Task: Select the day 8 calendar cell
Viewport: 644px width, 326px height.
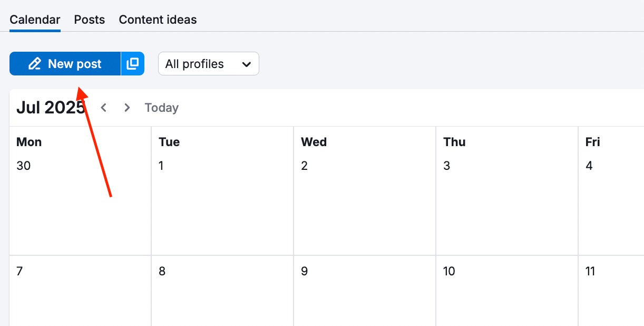Action: (222, 295)
